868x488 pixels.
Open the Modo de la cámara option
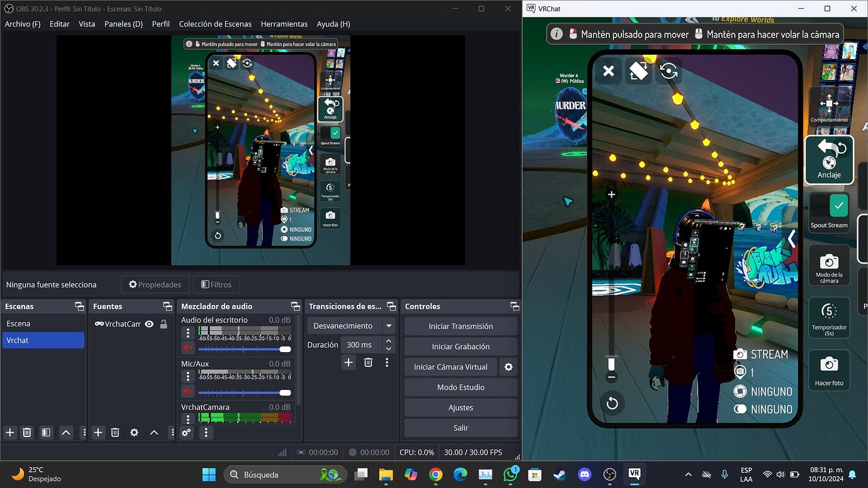pyautogui.click(x=829, y=265)
